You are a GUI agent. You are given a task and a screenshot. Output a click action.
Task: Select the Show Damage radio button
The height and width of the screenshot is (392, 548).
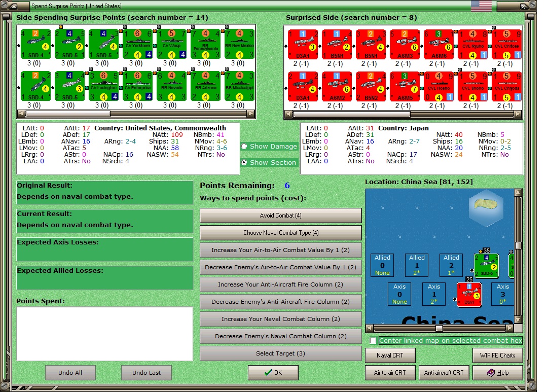tap(244, 147)
